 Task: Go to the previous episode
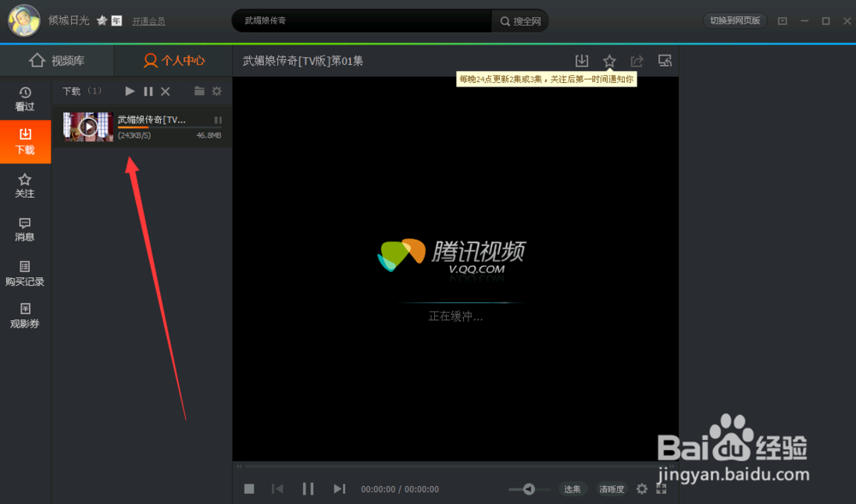tap(278, 489)
